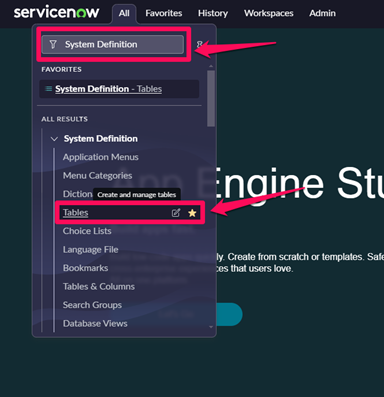Open the History menu

tap(213, 13)
